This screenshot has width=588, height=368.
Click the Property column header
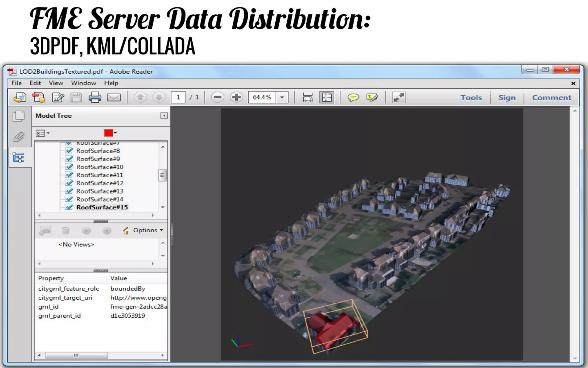coord(51,278)
